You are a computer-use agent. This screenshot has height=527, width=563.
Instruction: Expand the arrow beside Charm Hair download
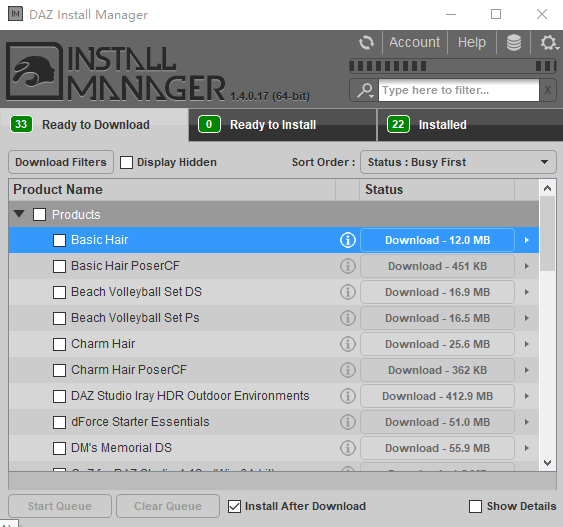(x=527, y=344)
